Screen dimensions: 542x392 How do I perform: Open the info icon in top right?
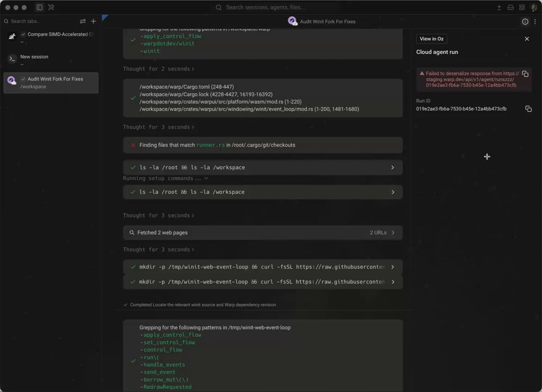(x=525, y=21)
